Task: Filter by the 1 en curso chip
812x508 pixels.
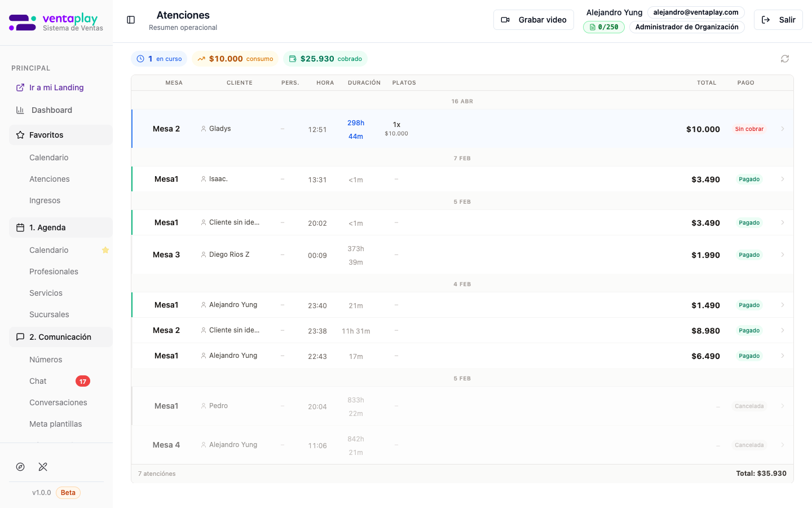Action: tap(159, 59)
